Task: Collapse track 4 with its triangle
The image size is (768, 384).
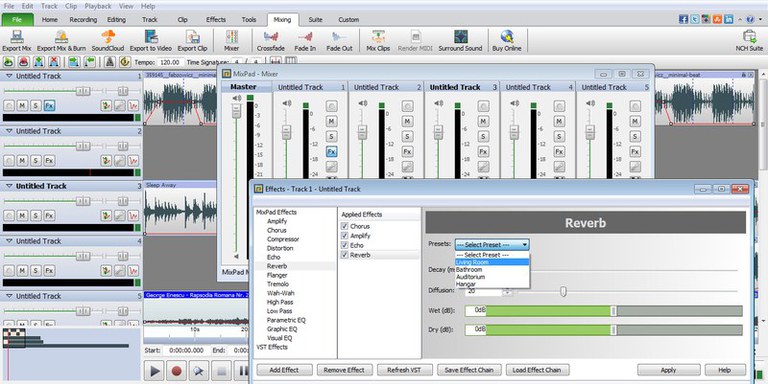Action: point(9,241)
